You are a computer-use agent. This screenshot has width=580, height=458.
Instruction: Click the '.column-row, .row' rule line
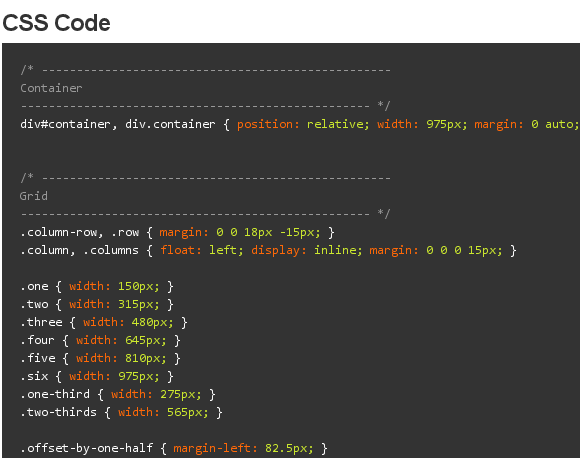click(177, 232)
